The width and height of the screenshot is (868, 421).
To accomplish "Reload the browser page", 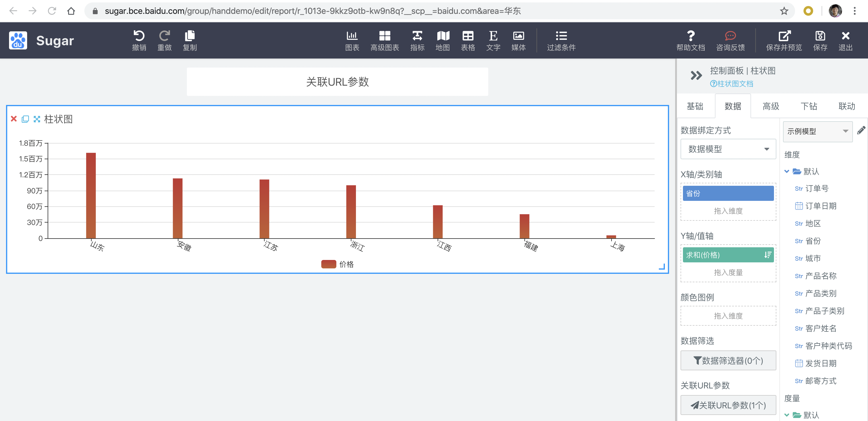I will (52, 11).
